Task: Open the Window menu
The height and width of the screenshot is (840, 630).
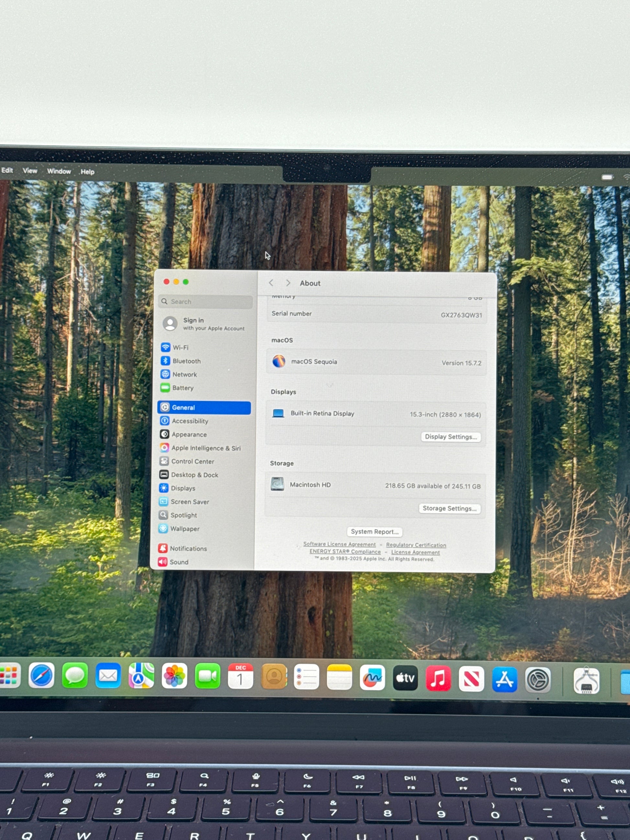Action: click(x=59, y=171)
